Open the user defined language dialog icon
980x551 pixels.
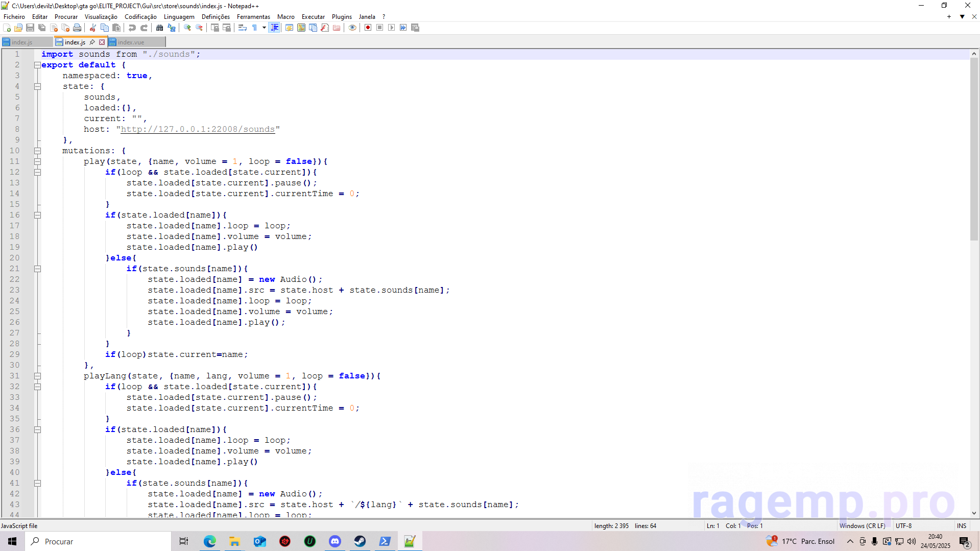[290, 28]
